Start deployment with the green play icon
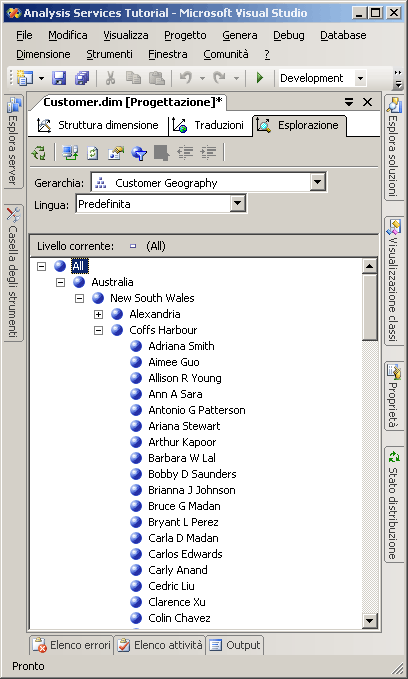This screenshot has height=679, width=408. 260,78
